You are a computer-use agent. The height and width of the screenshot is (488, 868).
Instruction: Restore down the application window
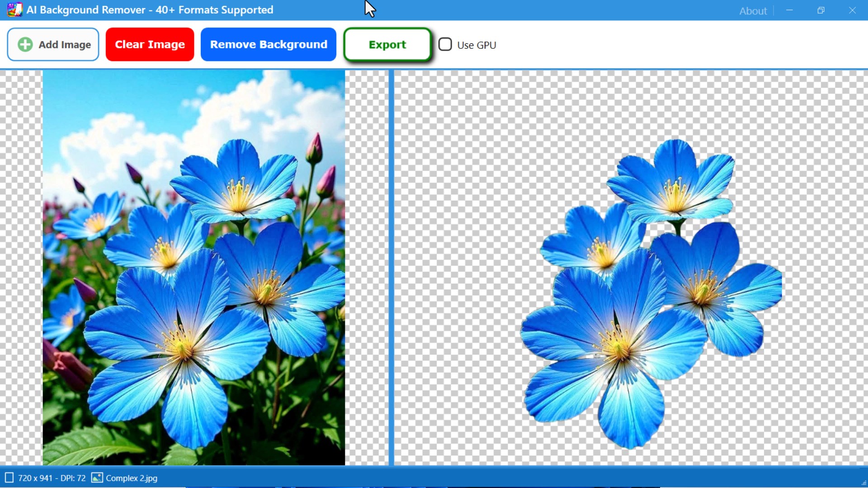click(x=821, y=10)
